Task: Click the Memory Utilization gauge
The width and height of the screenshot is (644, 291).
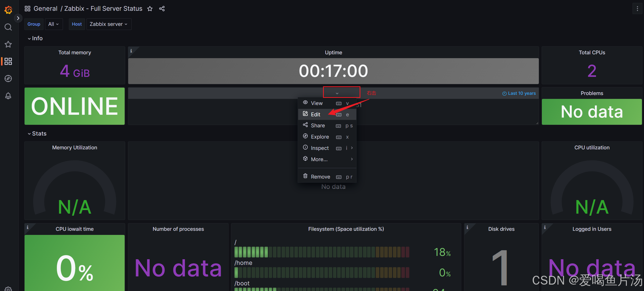Action: 75,188
